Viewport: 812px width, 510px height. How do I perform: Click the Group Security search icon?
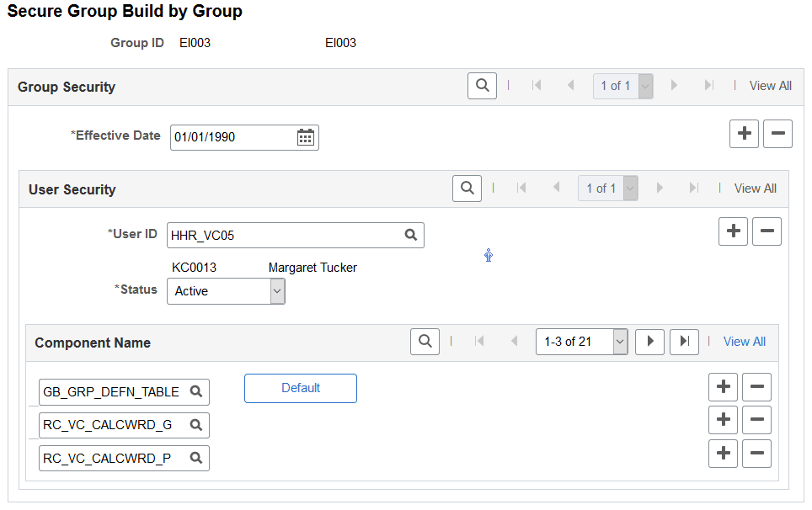pyautogui.click(x=482, y=85)
